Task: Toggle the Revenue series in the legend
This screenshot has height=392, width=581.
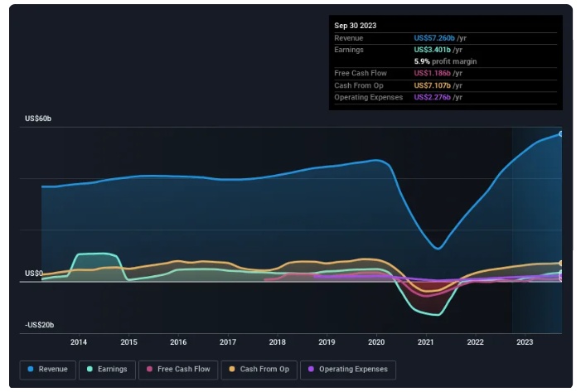Action: point(48,369)
